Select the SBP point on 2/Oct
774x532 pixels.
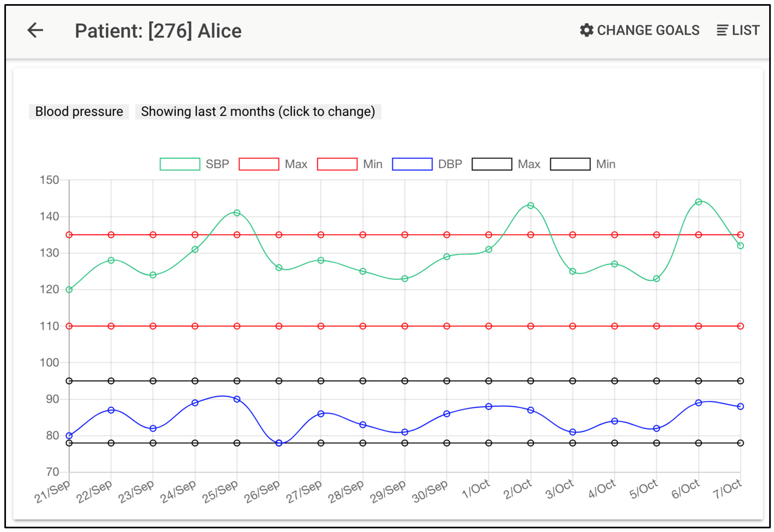[x=530, y=205]
